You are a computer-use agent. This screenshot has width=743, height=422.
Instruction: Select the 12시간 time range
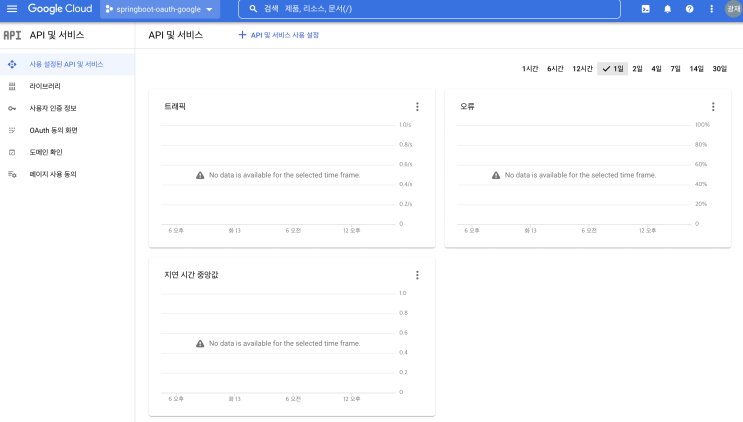tap(582, 69)
